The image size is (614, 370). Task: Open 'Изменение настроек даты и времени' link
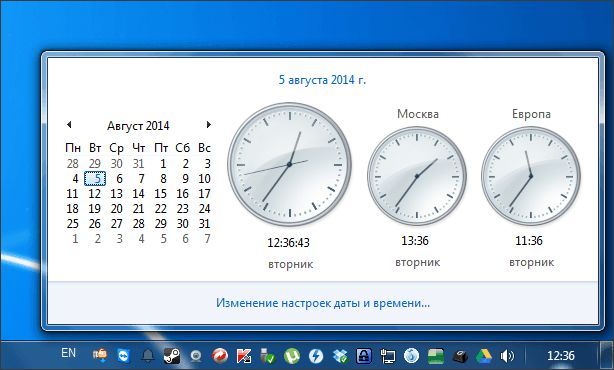click(x=323, y=303)
